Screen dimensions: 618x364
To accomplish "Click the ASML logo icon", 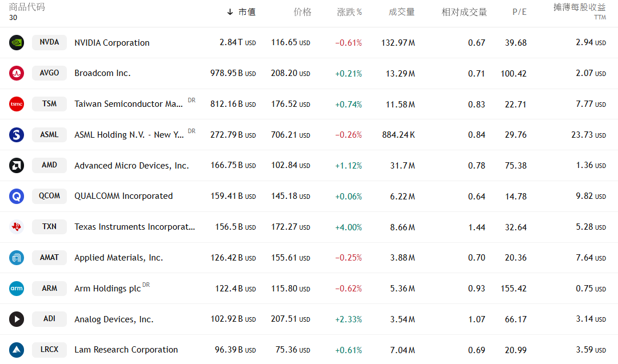I will (17, 135).
